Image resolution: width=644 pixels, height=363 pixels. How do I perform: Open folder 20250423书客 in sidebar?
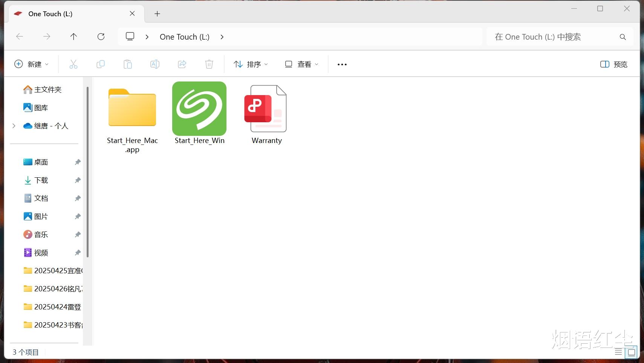53,325
